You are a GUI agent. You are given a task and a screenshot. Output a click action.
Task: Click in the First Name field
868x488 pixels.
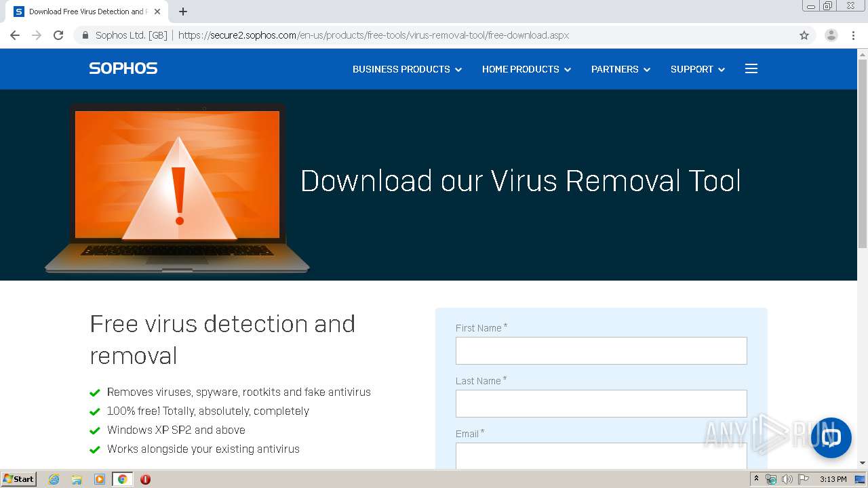601,350
